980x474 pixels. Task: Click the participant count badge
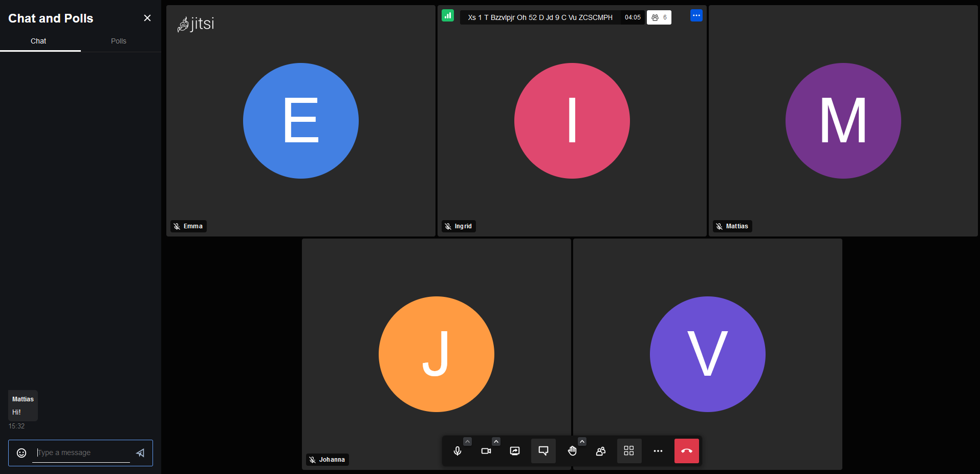pos(659,17)
